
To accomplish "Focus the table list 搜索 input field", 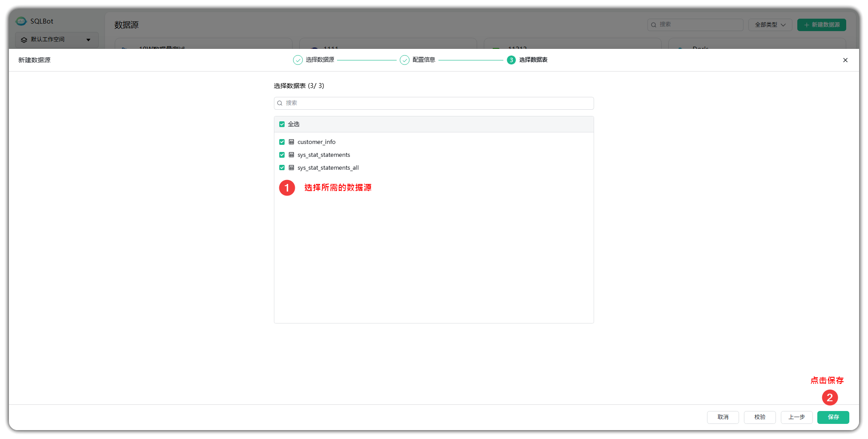I will pyautogui.click(x=438, y=104).
